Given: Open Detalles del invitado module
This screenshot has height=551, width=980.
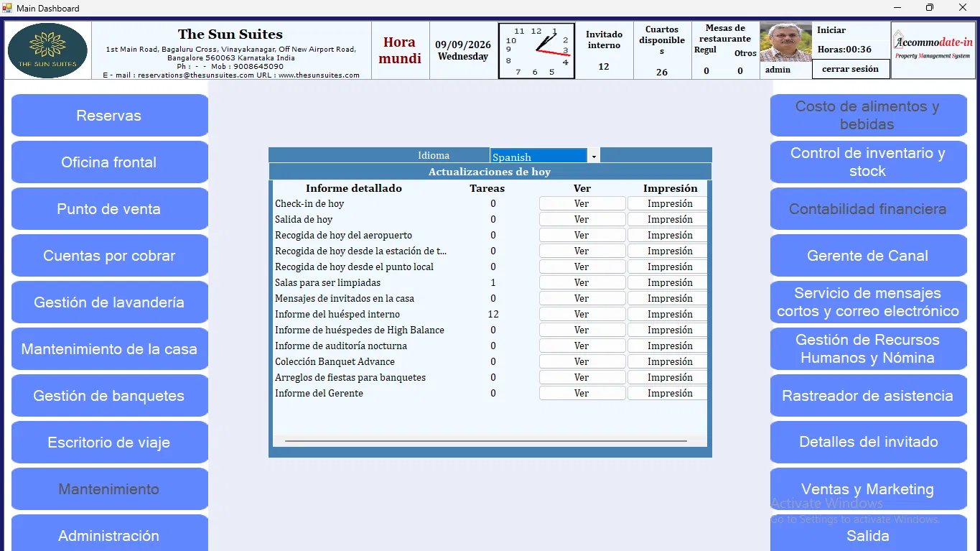Looking at the screenshot, I should click(x=868, y=443).
